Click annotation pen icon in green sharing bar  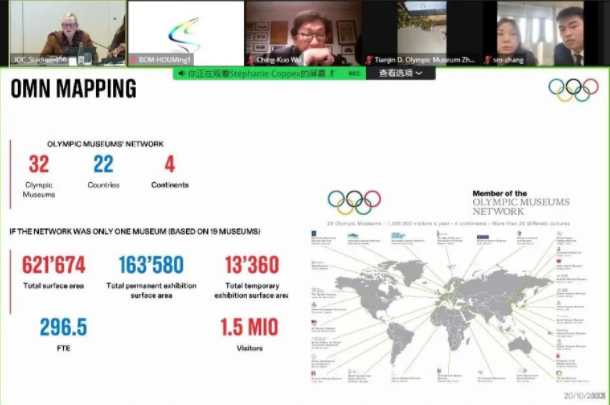[333, 73]
